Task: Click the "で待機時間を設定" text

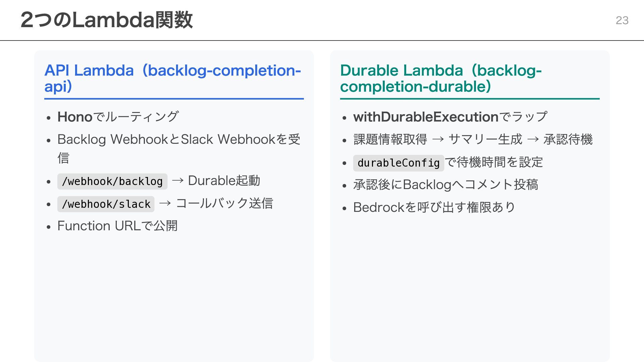Action: click(494, 162)
